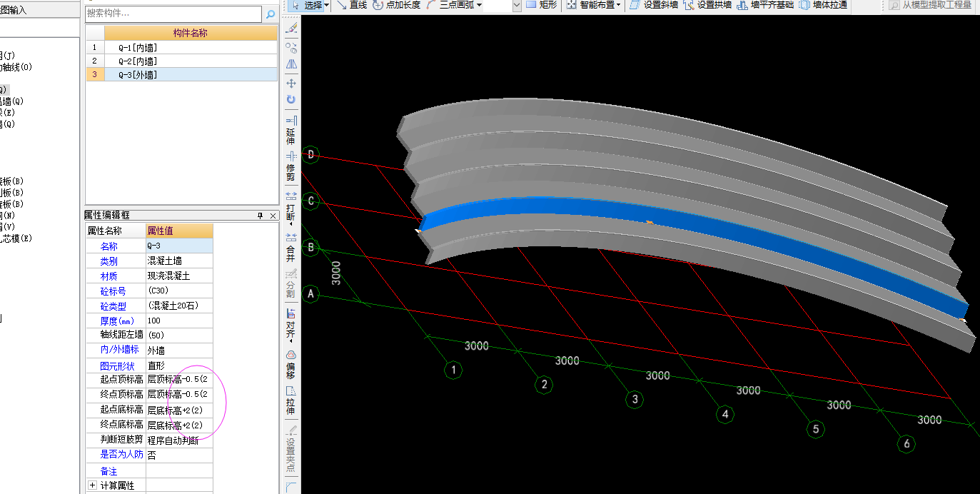The height and width of the screenshot is (494, 980).
Task: Choose the 直线 line drawing tool
Action: (351, 5)
